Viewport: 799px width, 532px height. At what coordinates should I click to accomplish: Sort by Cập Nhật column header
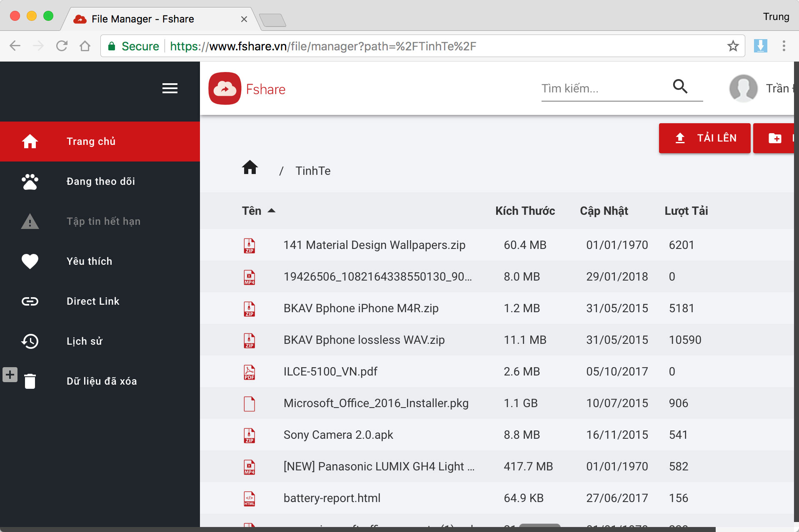pyautogui.click(x=604, y=211)
